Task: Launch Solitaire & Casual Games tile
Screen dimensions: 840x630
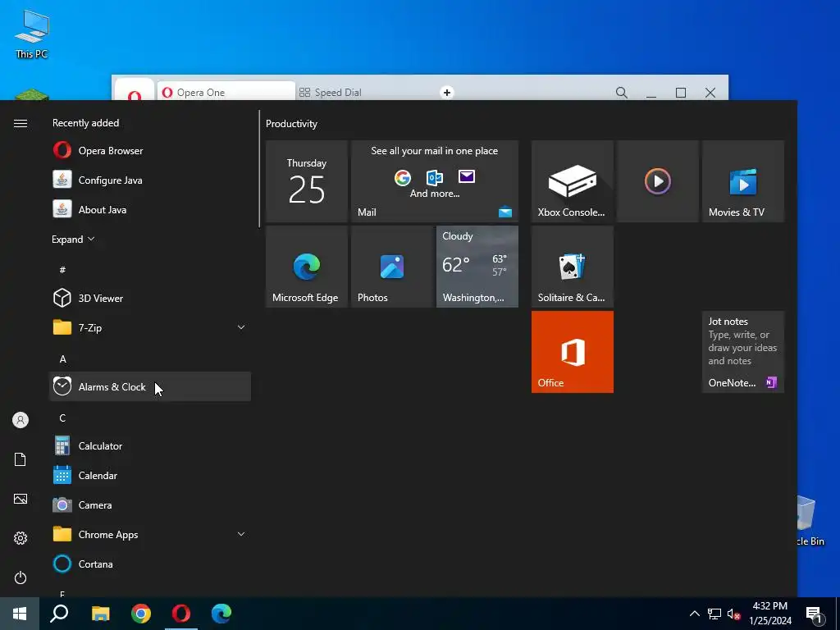Action: click(572, 267)
